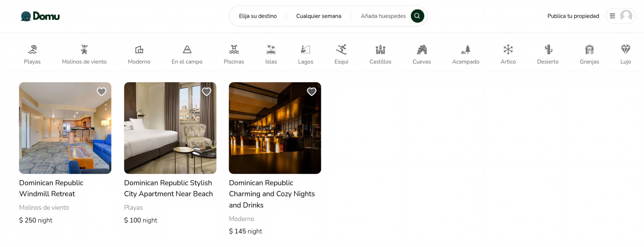Open the Elija su destino selector
The image size is (644, 247).
pos(258,16)
